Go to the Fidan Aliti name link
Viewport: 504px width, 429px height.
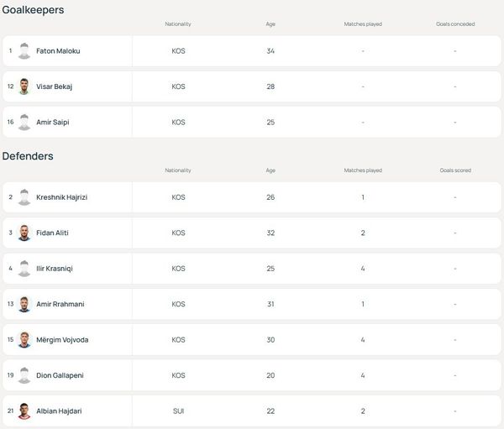[x=52, y=233]
